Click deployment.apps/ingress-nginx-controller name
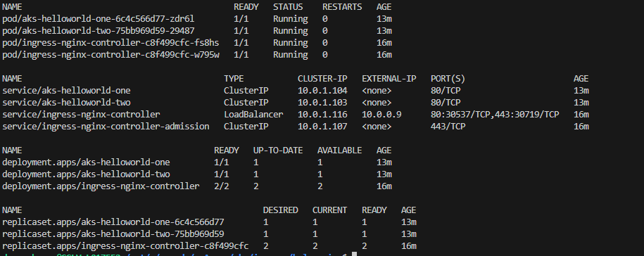The height and width of the screenshot is (256, 644). click(x=101, y=186)
